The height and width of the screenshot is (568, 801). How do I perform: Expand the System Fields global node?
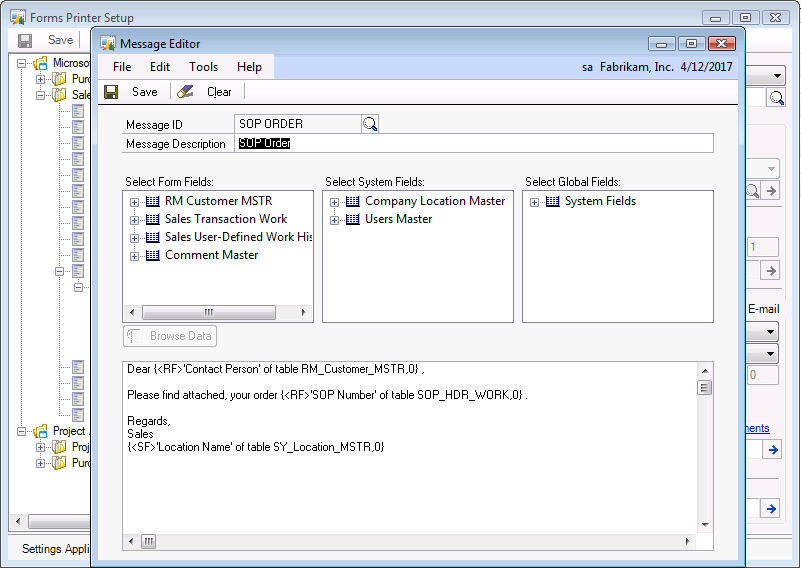534,202
